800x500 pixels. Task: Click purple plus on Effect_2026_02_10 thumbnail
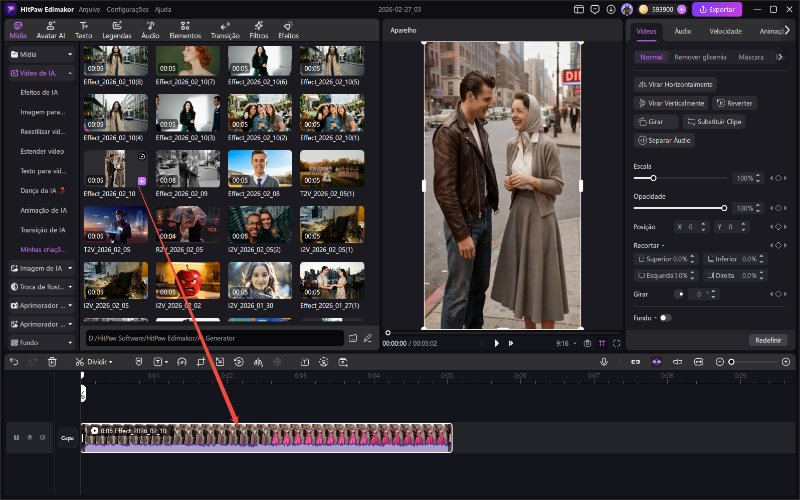[142, 181]
